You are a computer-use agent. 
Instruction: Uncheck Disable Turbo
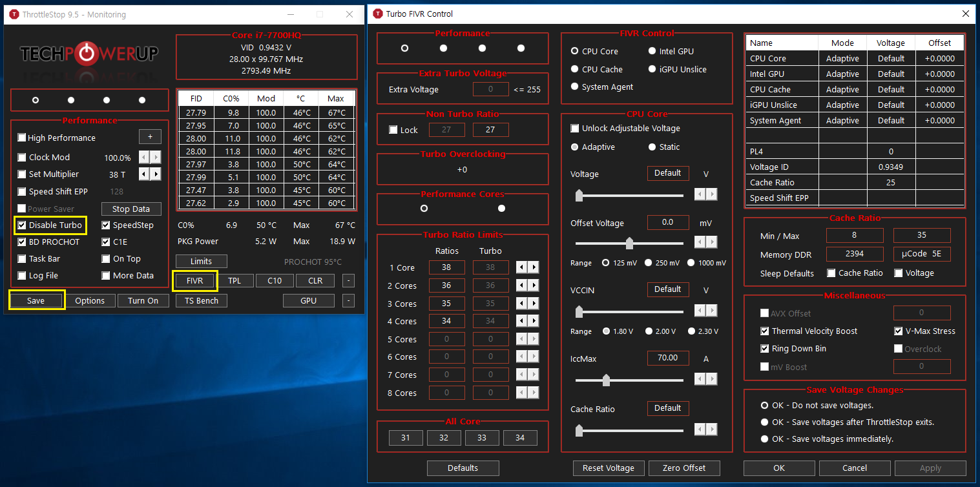tap(22, 225)
